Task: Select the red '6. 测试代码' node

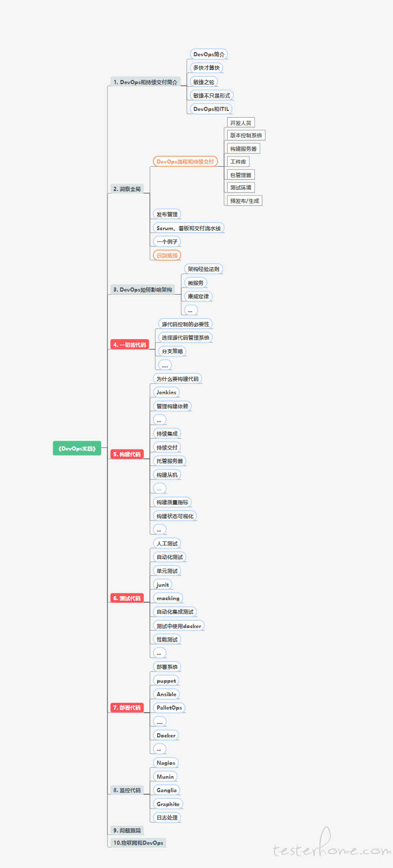Action: click(127, 598)
